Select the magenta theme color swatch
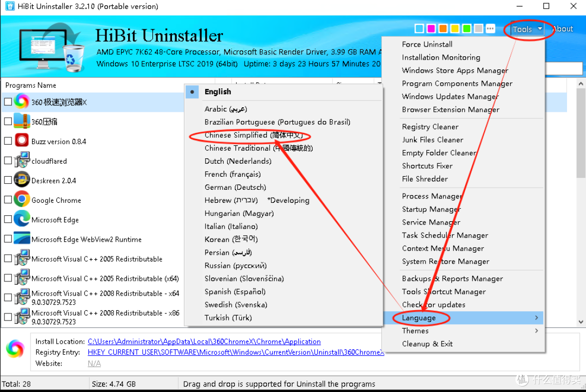 coord(431,28)
